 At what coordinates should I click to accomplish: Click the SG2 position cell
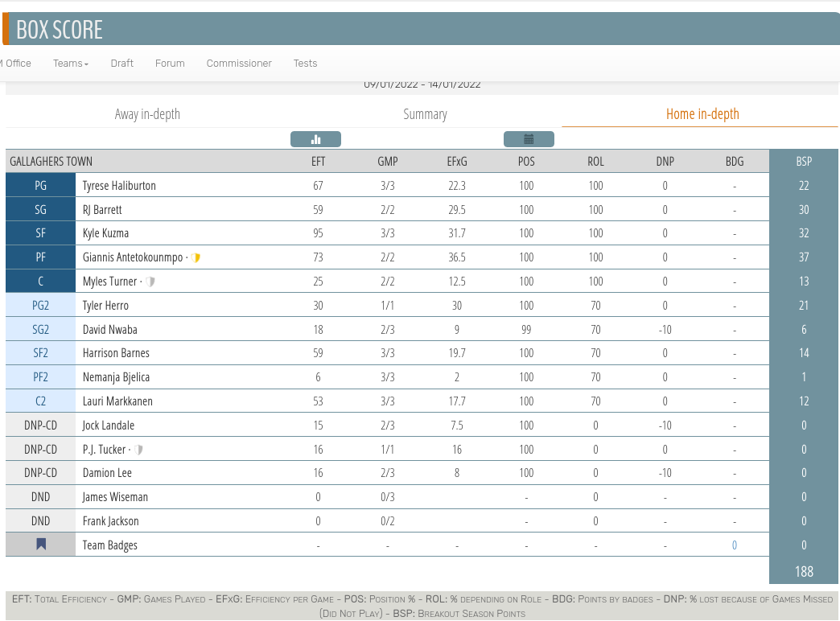pos(41,330)
